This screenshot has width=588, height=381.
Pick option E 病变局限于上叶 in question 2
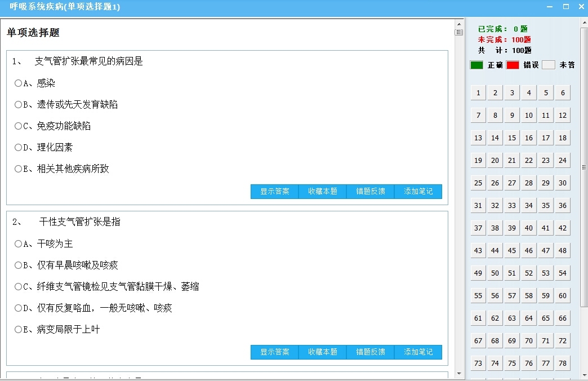[18, 329]
